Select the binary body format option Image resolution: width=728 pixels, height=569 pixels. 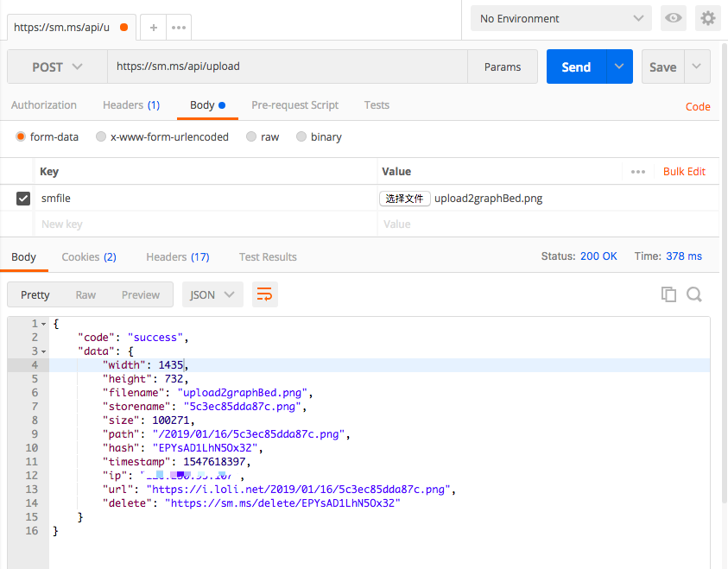(x=301, y=136)
